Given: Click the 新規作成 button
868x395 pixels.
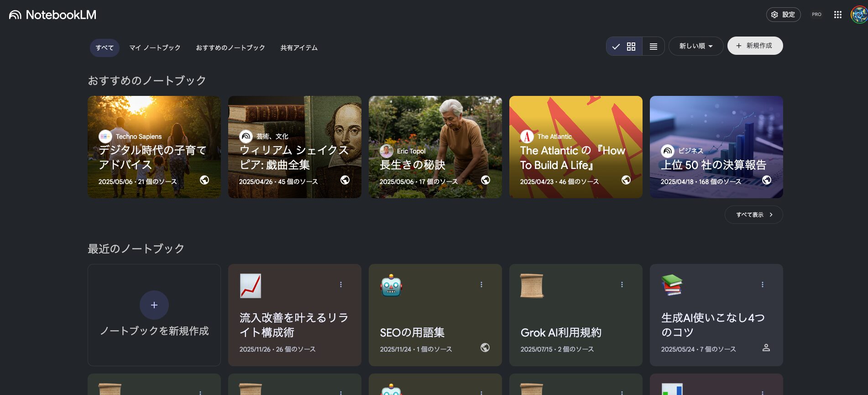Looking at the screenshot, I should (755, 46).
